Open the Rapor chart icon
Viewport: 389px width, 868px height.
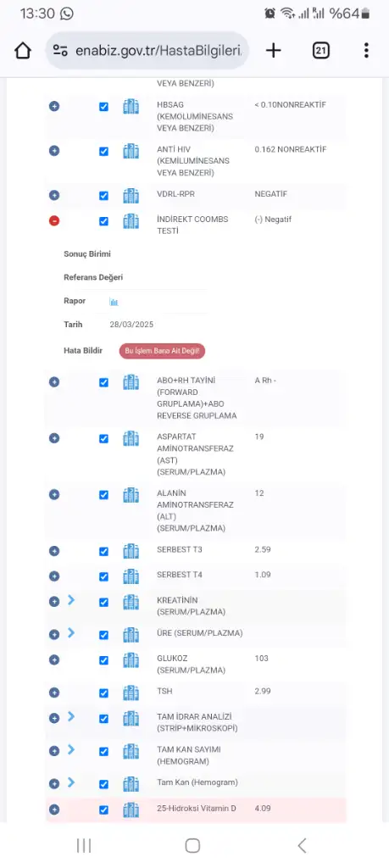click(x=114, y=302)
